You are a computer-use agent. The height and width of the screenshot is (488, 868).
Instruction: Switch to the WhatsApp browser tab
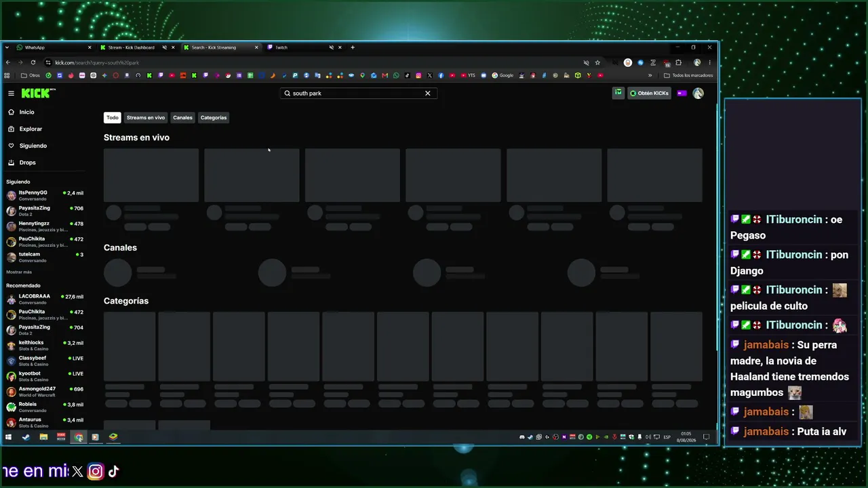[x=53, y=47]
